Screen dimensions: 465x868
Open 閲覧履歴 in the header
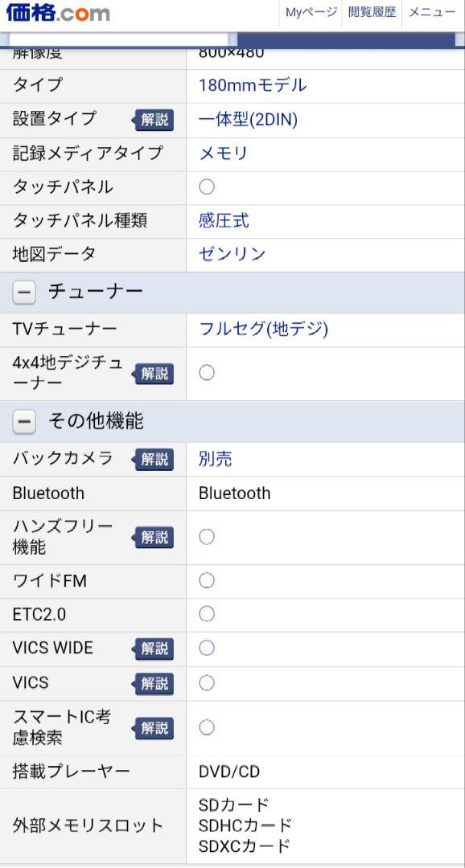372,12
